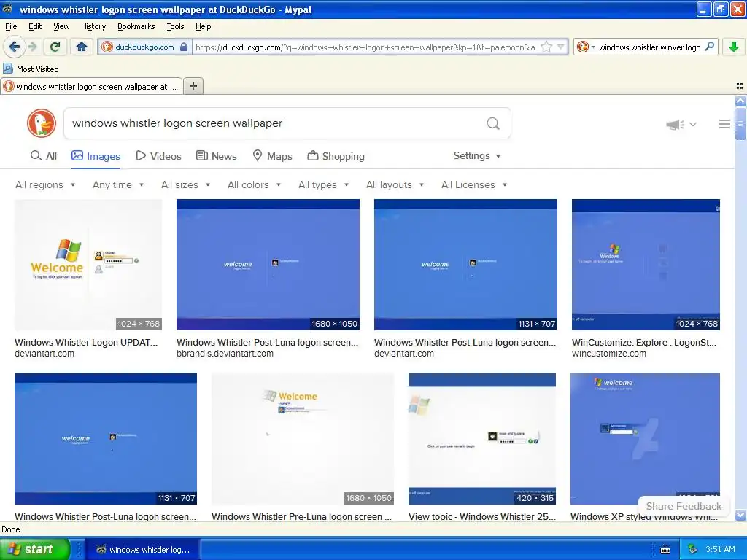This screenshot has width=747, height=560.
Task: Open the Help menu
Action: click(203, 26)
